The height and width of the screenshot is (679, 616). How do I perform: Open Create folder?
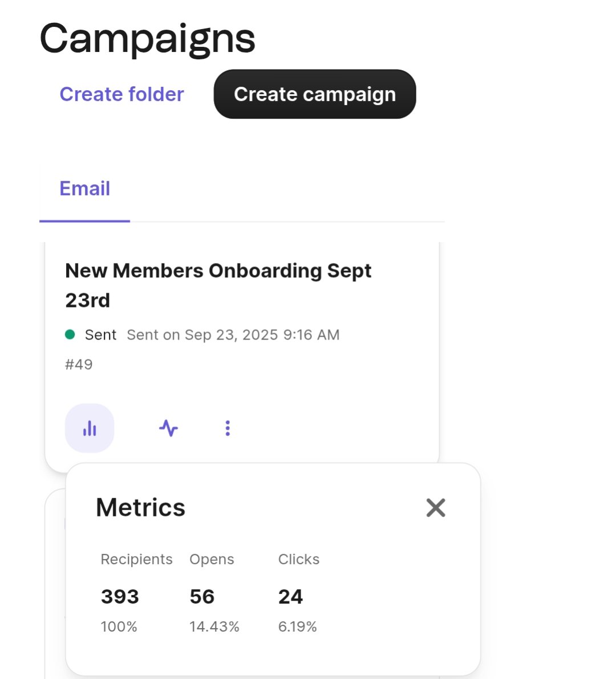(121, 94)
